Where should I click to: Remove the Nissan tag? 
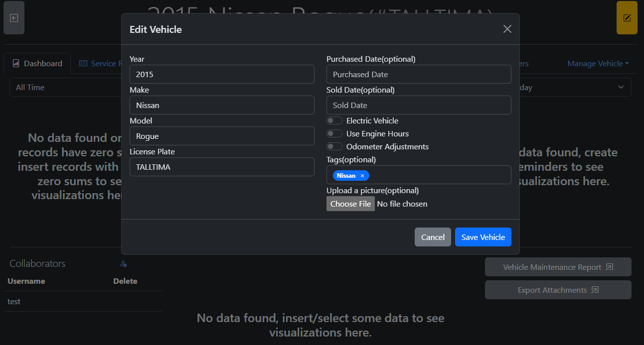point(362,176)
